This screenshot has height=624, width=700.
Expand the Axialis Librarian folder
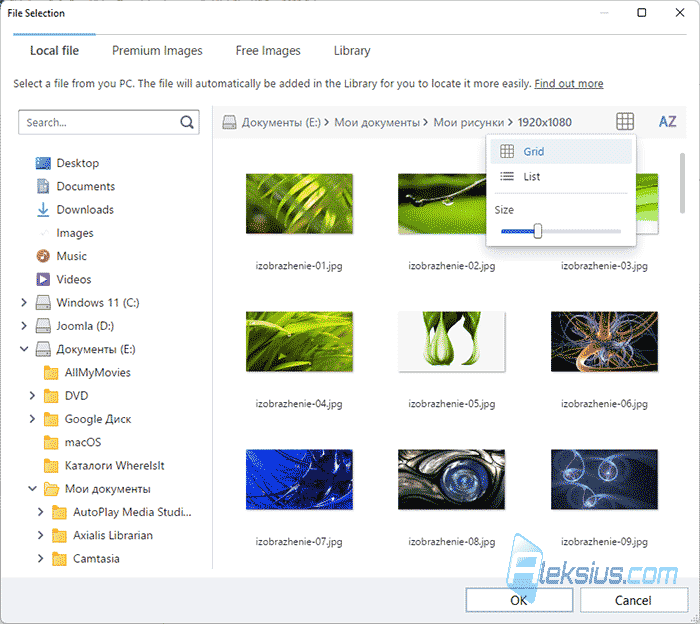41,536
